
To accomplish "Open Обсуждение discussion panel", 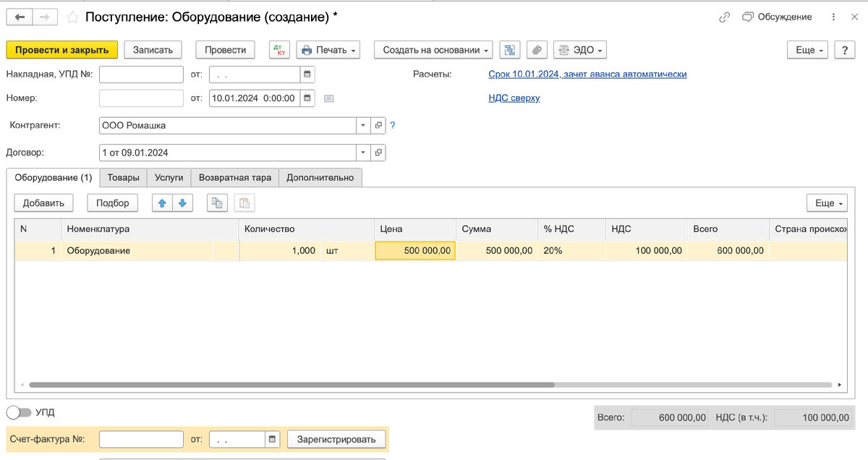I will tap(777, 17).
